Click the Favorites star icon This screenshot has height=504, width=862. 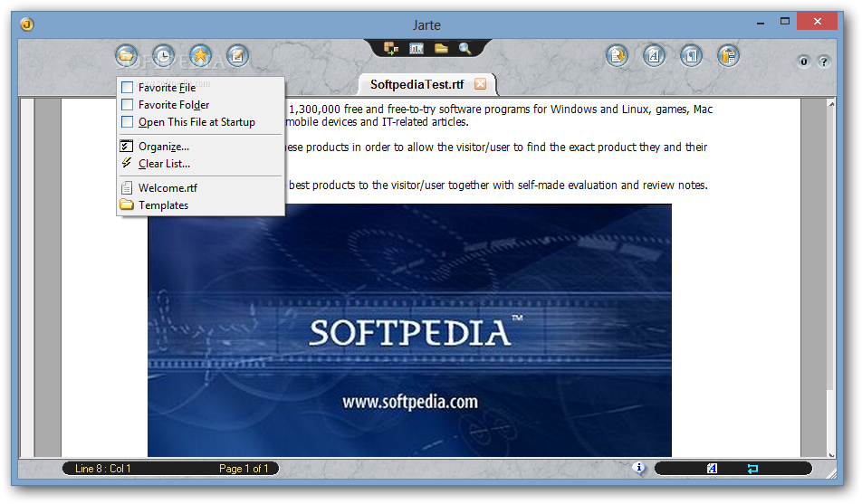(201, 55)
